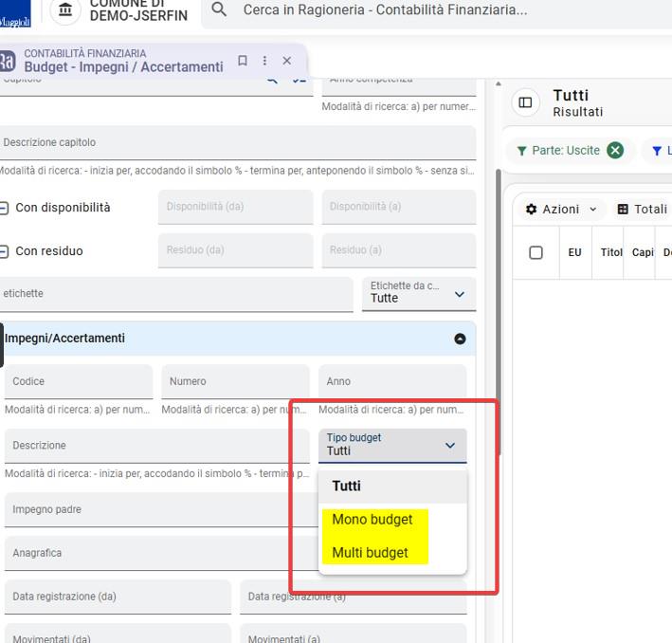Toggle the Con residuo checkbox

pyautogui.click(x=4, y=251)
